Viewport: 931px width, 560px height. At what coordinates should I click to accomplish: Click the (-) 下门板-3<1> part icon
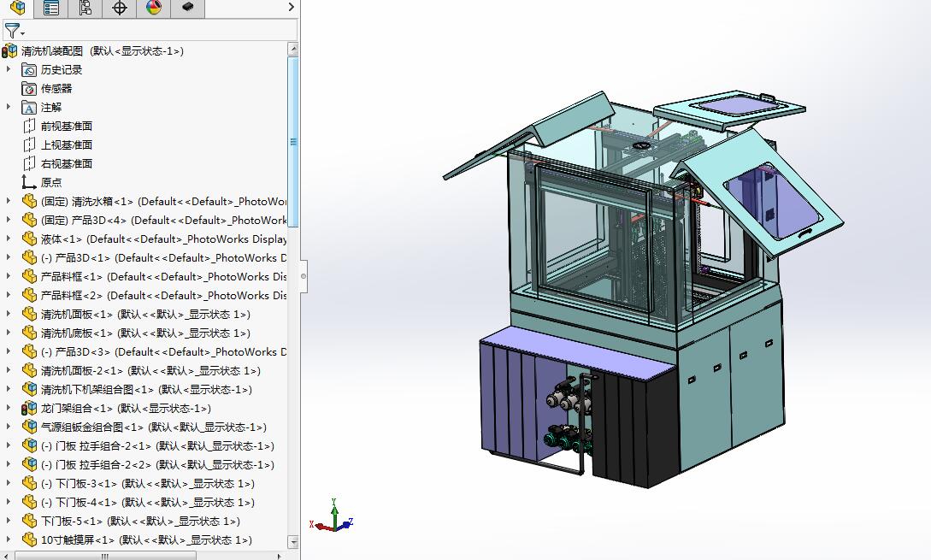pyautogui.click(x=29, y=483)
